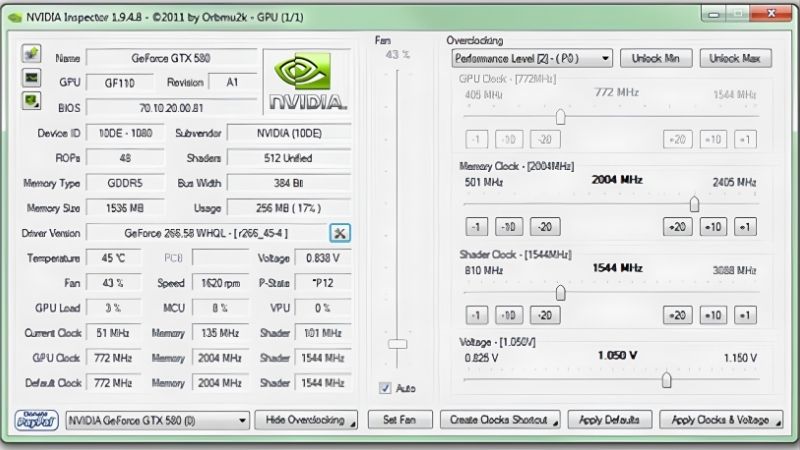Open Create Clocks Shortcut menu button
The image size is (800, 450).
point(500,420)
